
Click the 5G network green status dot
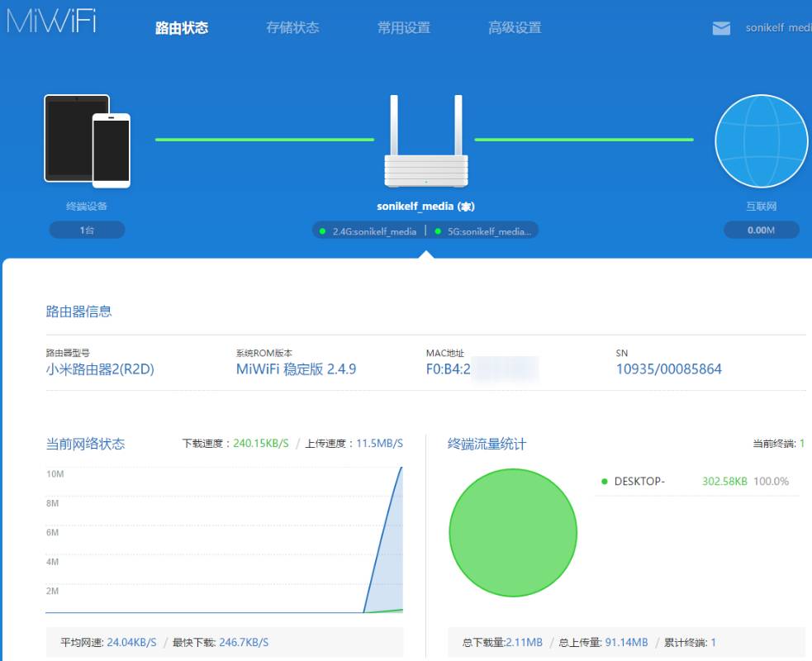(438, 231)
